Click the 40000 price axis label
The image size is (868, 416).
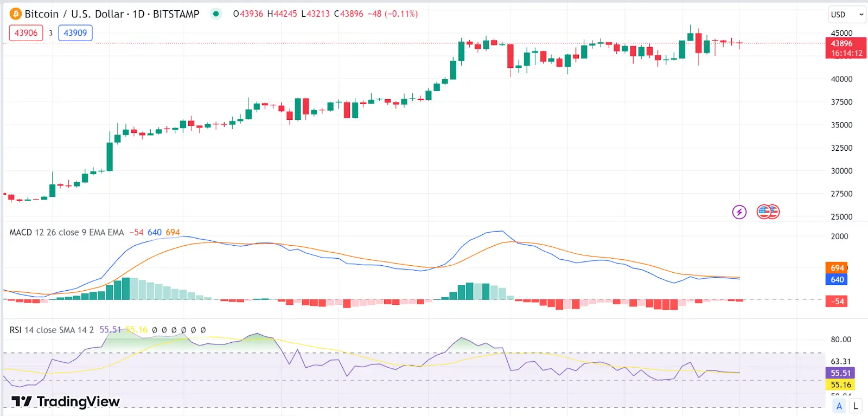pos(841,79)
